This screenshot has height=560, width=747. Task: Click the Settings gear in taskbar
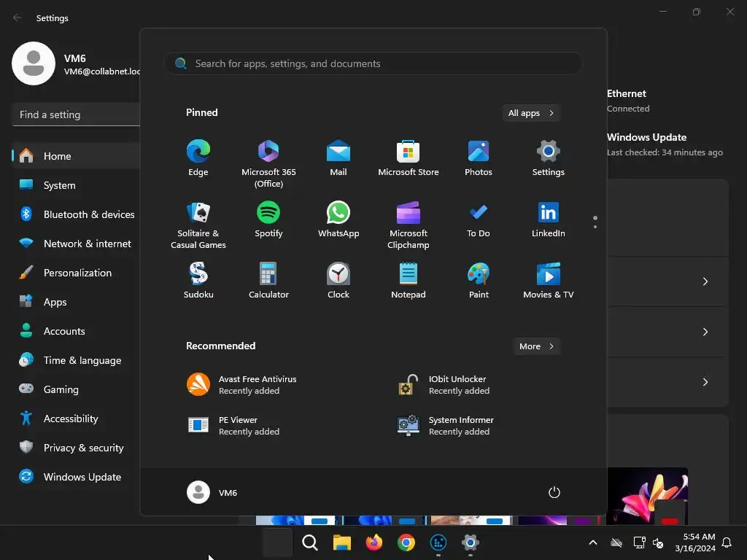pyautogui.click(x=470, y=542)
